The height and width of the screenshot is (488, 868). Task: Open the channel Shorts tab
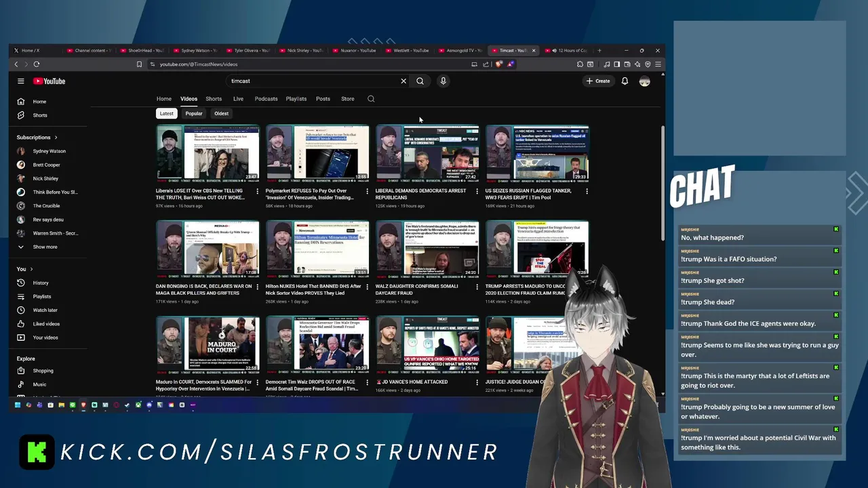coord(214,99)
